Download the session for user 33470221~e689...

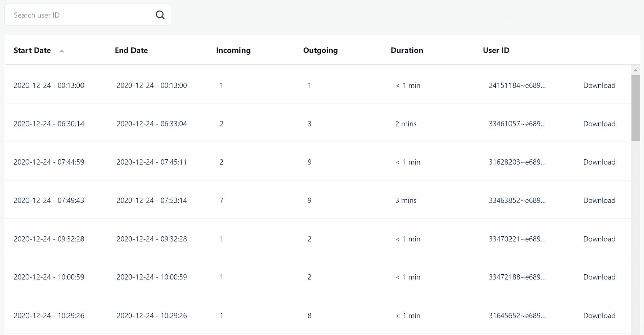599,239
